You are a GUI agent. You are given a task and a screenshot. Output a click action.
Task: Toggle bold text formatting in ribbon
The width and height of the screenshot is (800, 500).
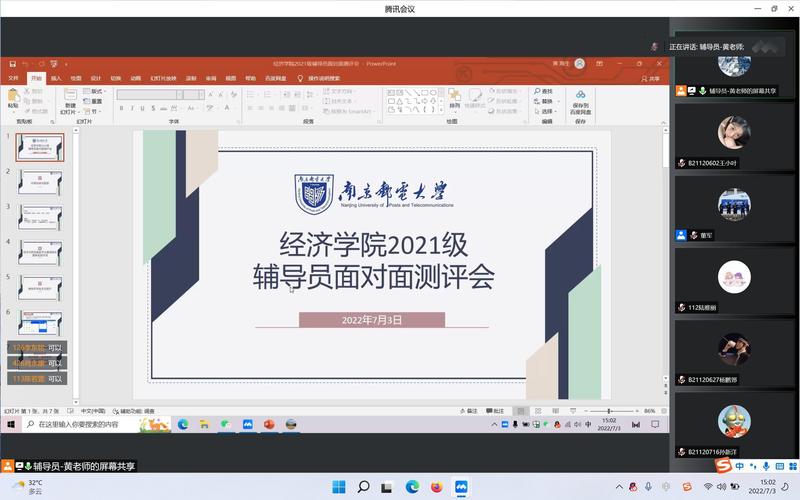pos(121,110)
